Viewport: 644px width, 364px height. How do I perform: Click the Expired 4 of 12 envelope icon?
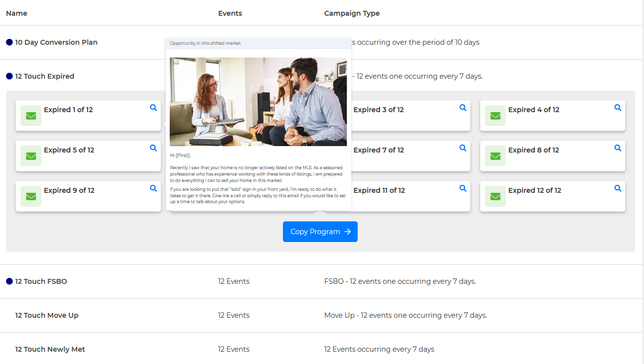[x=495, y=116]
